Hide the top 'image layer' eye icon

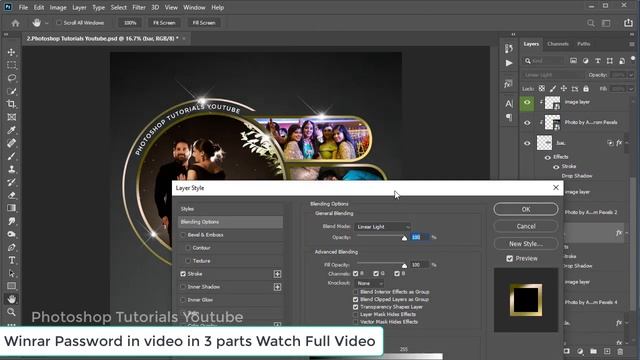(x=527, y=102)
